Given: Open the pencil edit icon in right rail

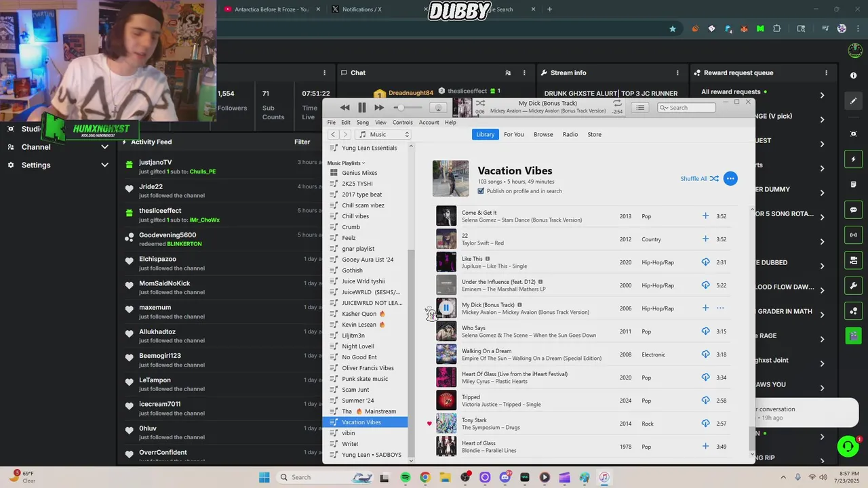Looking at the screenshot, I should click(854, 101).
